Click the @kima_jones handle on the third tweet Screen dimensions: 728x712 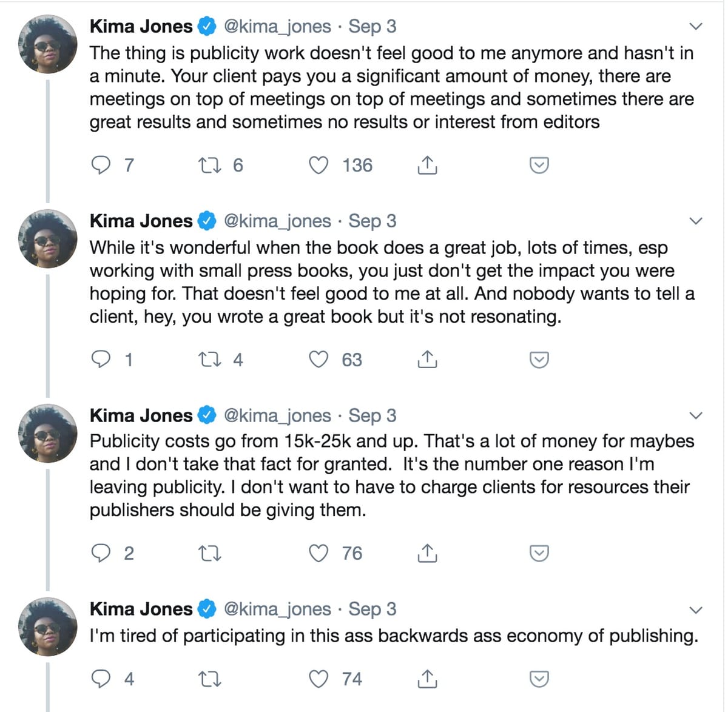tap(277, 415)
